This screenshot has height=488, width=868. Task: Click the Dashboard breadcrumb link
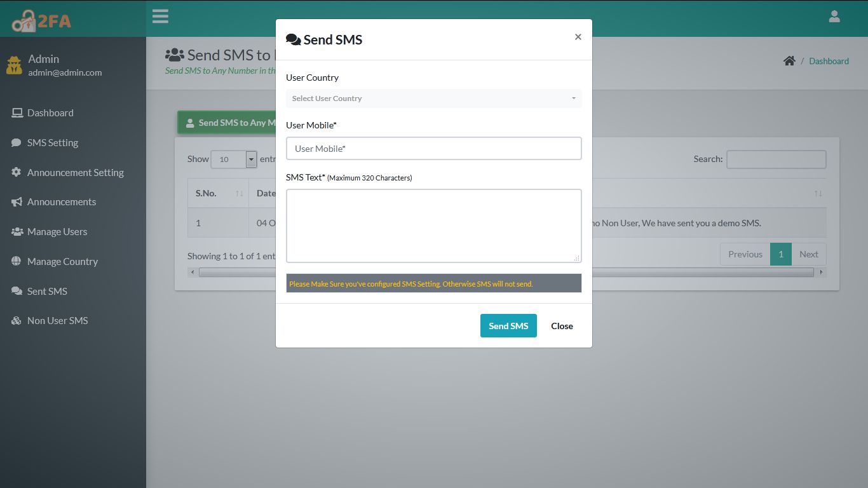pos(829,61)
